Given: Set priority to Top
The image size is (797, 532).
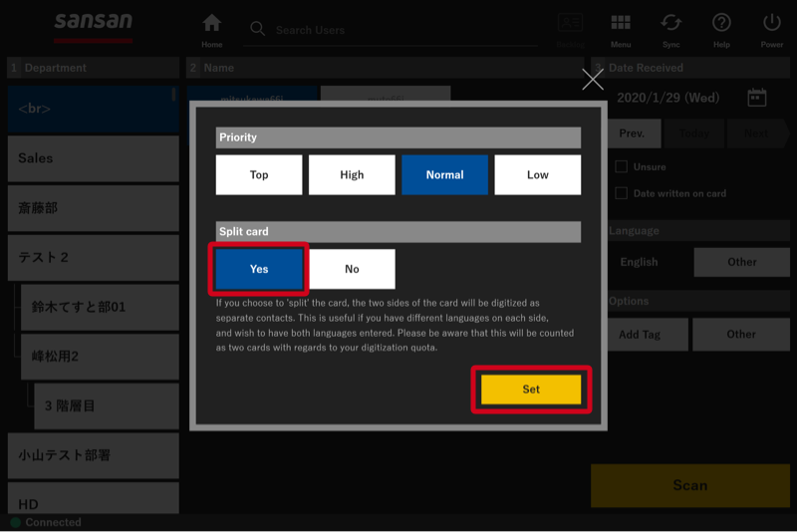Looking at the screenshot, I should 259,175.
